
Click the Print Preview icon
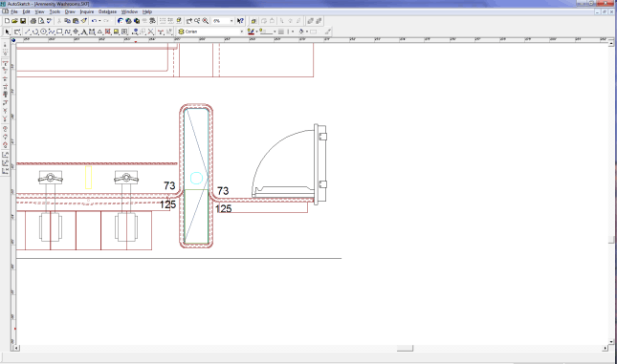click(41, 21)
